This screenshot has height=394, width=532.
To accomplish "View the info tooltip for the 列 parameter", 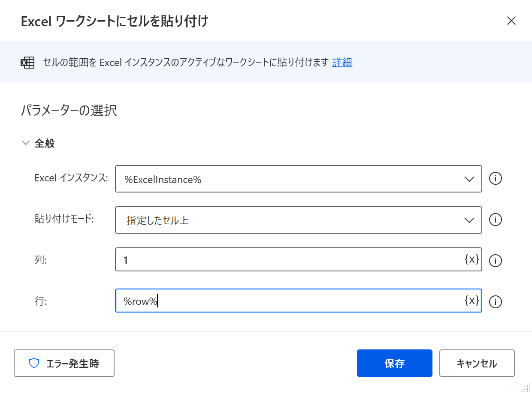I will pos(495,260).
